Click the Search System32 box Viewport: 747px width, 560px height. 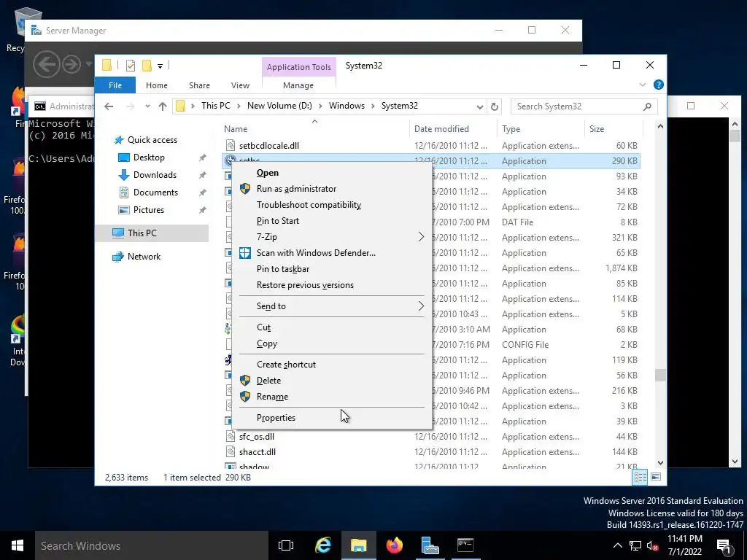pos(584,106)
